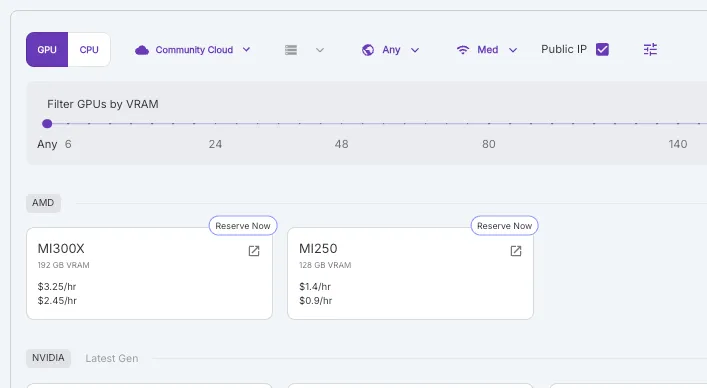This screenshot has height=388, width=707.
Task: Open the Any region dropdown
Action: click(x=390, y=50)
